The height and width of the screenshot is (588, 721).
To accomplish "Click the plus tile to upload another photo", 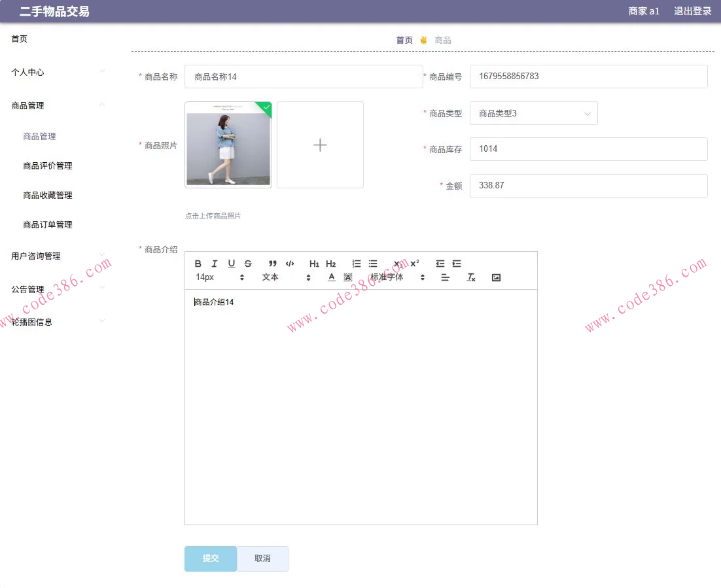I will tap(320, 144).
